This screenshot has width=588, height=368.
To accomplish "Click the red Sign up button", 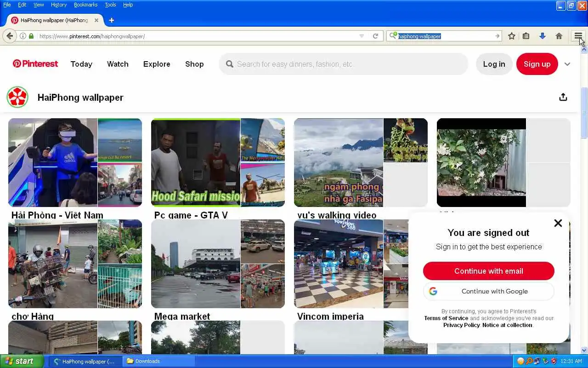I will [x=537, y=64].
